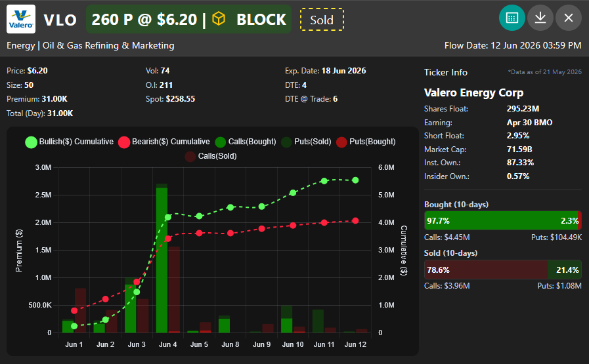Toggle Calls(Sold) legend series
The image size is (589, 364).
pos(211,156)
